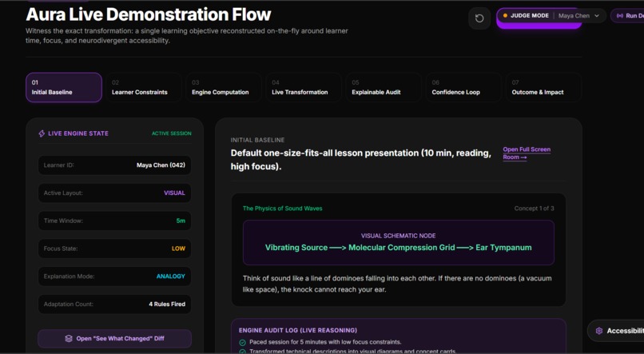Start the Run Demo button
The image size is (644, 354).
629,16
